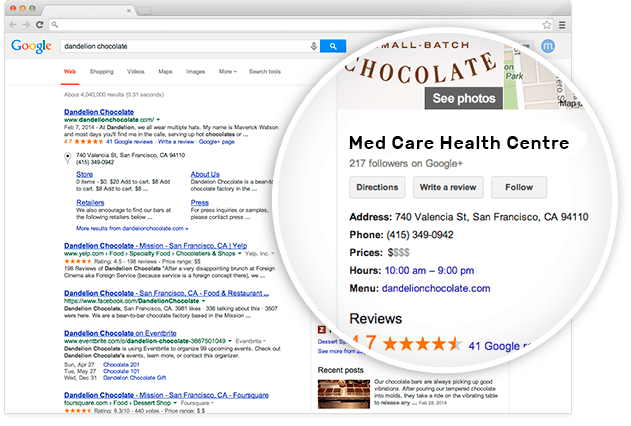
Task: Expand arrow next to Yelp URL
Action: 239,253
